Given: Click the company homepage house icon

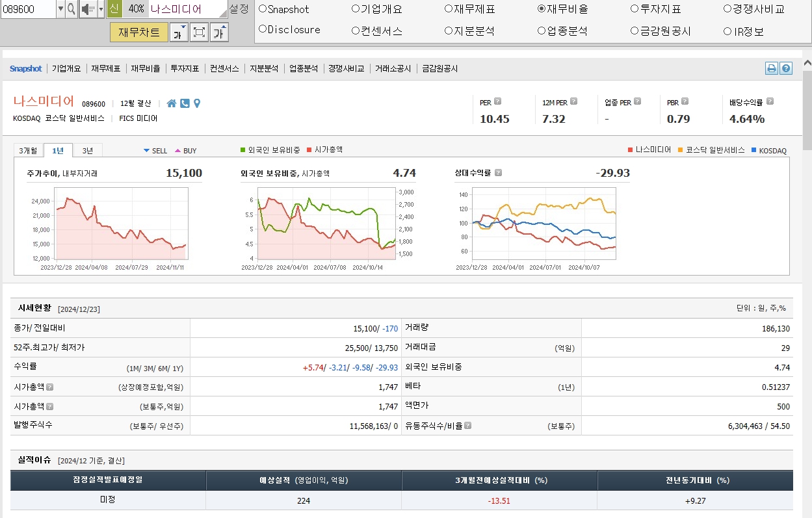Looking at the screenshot, I should tap(172, 103).
